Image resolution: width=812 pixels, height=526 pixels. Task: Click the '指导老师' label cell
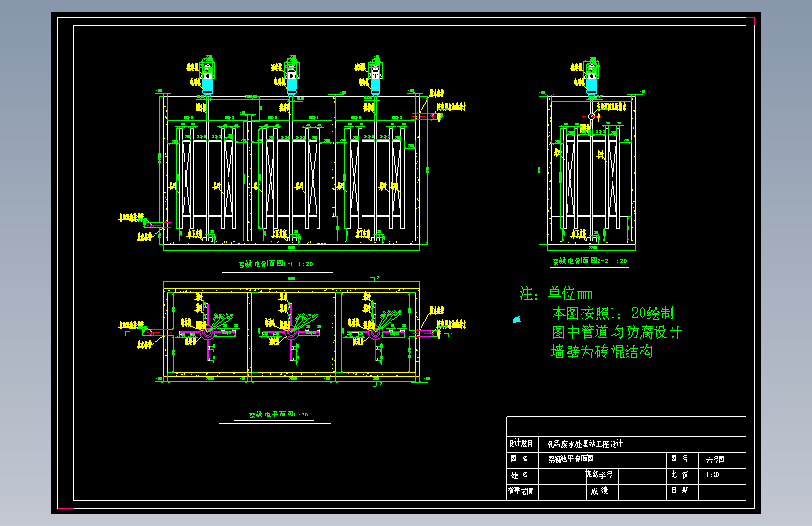click(521, 490)
